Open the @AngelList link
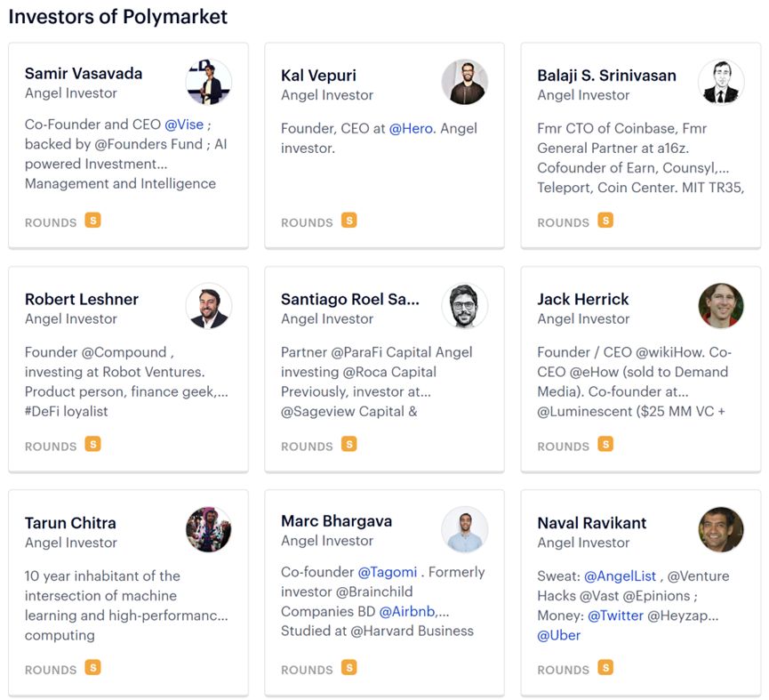The image size is (769, 700). coord(620,575)
